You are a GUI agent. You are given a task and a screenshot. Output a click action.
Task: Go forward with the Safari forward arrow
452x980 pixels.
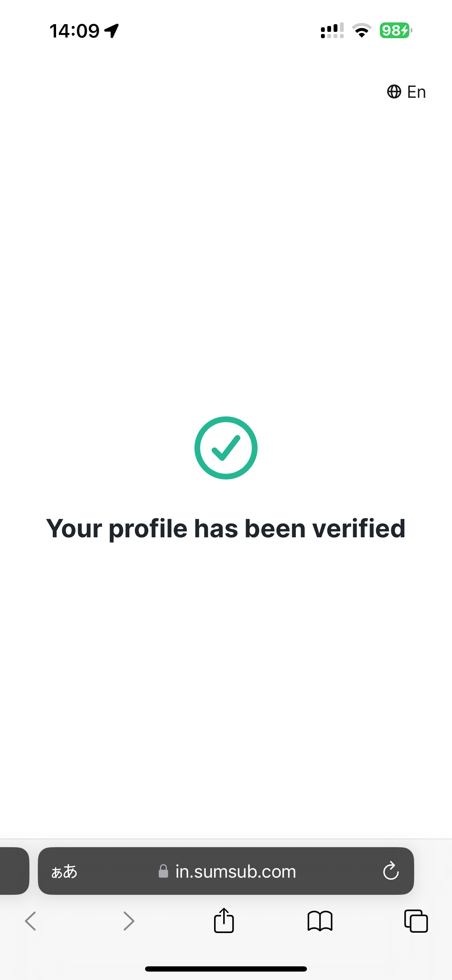129,921
